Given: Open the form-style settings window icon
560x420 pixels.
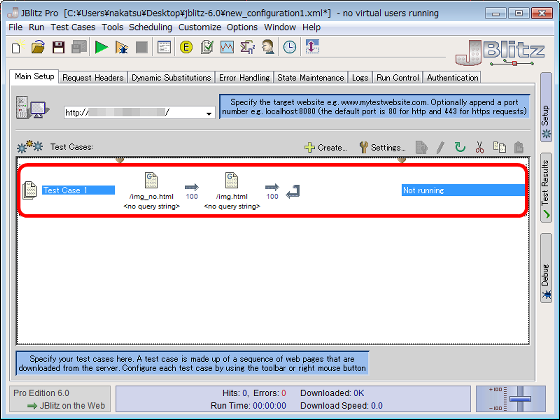Looking at the screenshot, I should click(164, 47).
